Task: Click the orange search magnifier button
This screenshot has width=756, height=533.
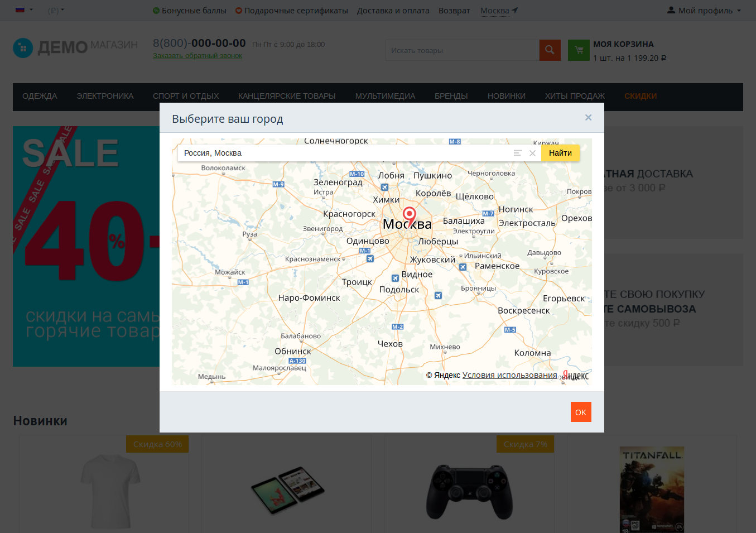Action: click(x=550, y=50)
